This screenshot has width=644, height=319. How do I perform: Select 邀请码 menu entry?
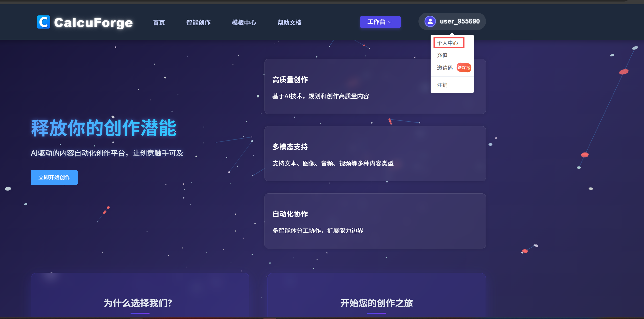click(x=445, y=68)
